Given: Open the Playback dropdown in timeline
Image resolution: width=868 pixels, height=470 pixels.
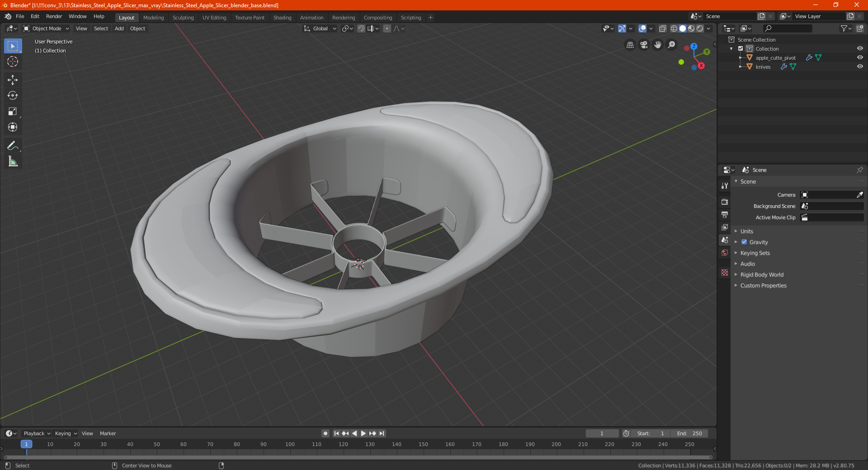Looking at the screenshot, I should pyautogui.click(x=37, y=433).
